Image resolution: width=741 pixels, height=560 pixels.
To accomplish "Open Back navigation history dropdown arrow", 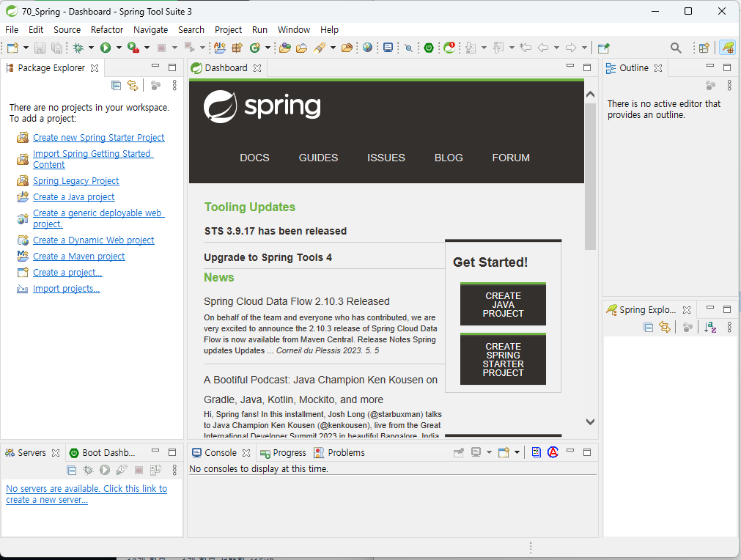I will pos(556,48).
